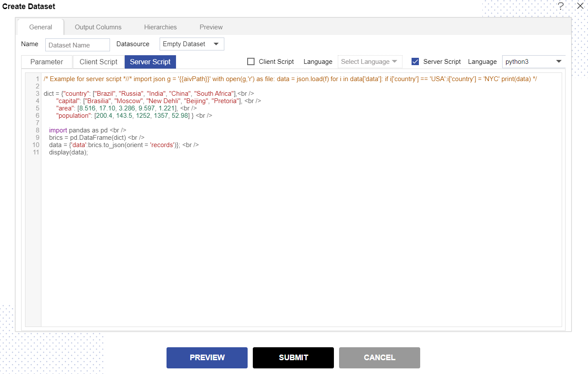
Task: Open the Output Columns tab
Action: [x=98, y=27]
